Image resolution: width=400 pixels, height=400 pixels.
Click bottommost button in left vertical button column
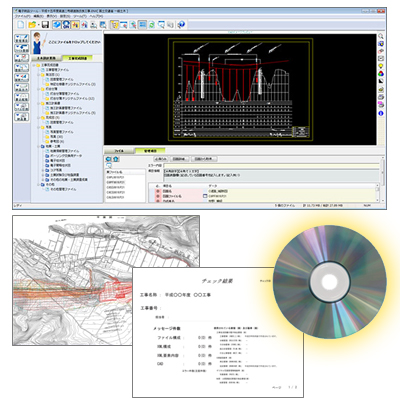22,117
